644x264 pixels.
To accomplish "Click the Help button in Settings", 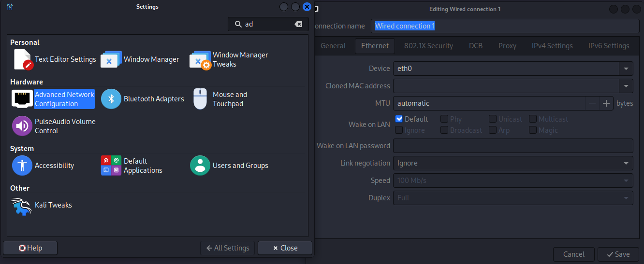I will point(30,248).
